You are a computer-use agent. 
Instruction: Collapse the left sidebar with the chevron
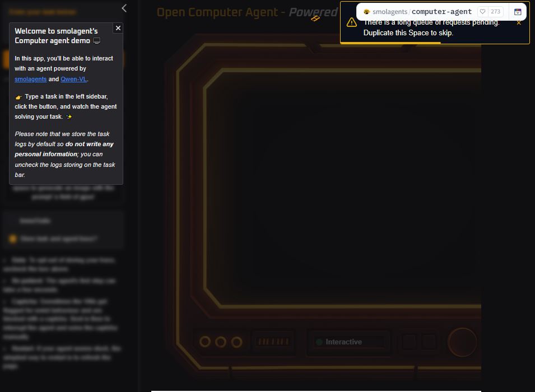(124, 8)
